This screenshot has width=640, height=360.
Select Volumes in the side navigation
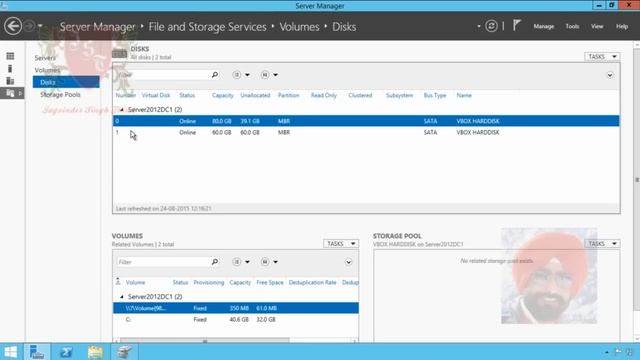[x=47, y=70]
